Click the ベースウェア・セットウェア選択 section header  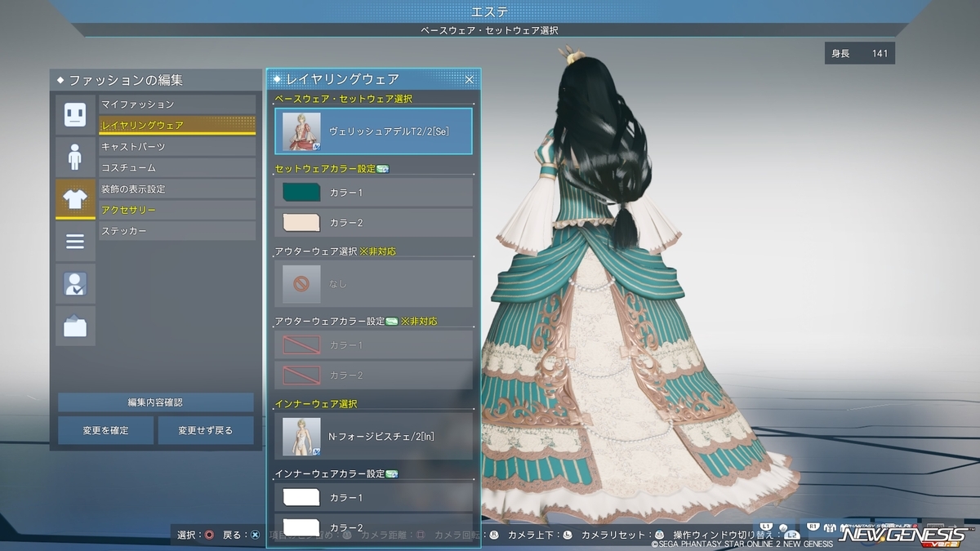(343, 99)
